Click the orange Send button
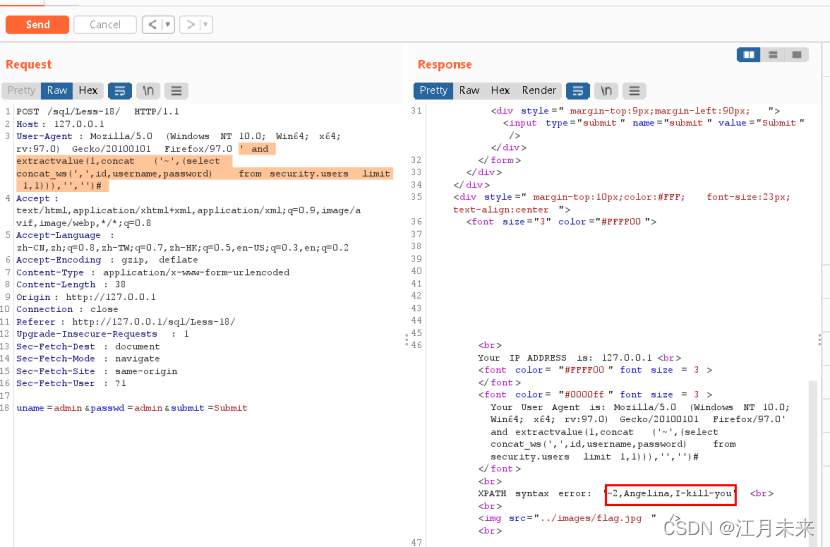Viewport: 830px width, 547px height. click(37, 24)
